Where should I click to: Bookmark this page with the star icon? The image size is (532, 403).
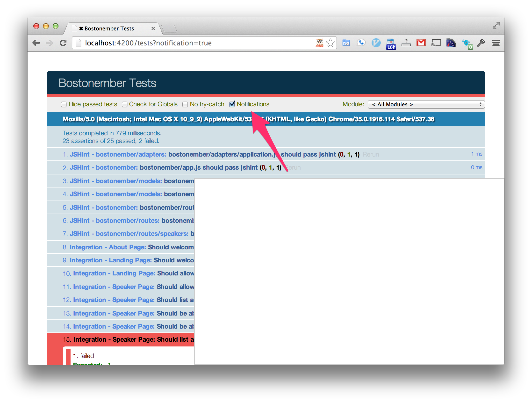pyautogui.click(x=330, y=43)
